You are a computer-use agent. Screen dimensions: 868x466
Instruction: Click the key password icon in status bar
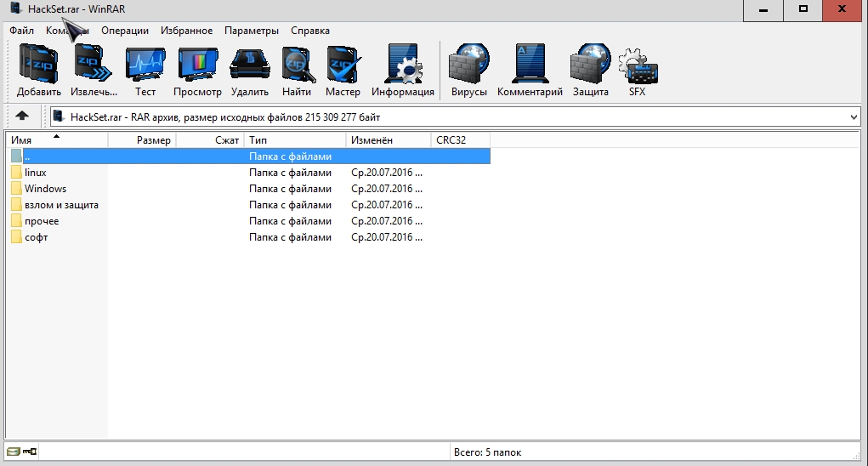(30, 452)
